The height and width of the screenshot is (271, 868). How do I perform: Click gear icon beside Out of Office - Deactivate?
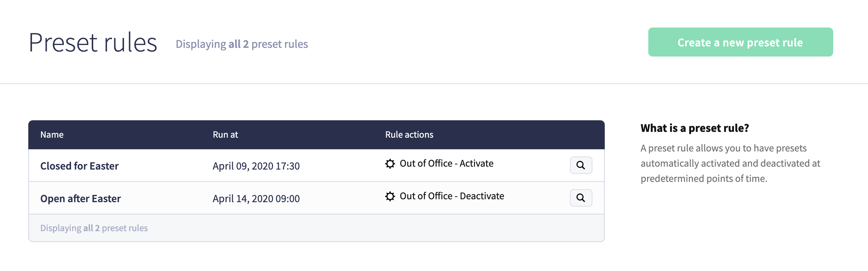tap(390, 196)
